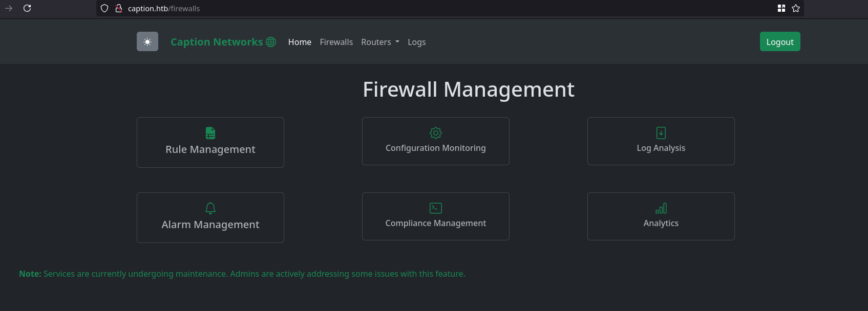Open the Logs nav link

tap(416, 42)
